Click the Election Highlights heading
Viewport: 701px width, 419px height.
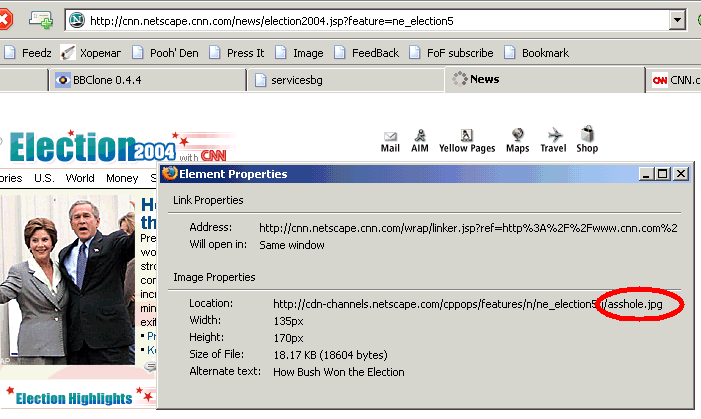click(x=74, y=398)
